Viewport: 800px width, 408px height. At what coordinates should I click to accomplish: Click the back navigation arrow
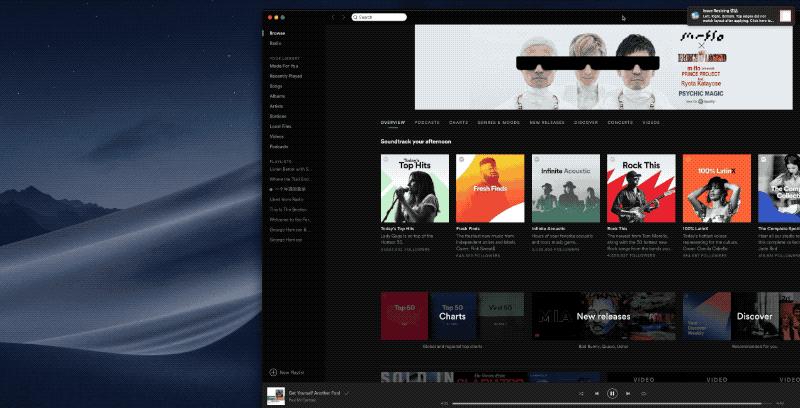coord(333,17)
